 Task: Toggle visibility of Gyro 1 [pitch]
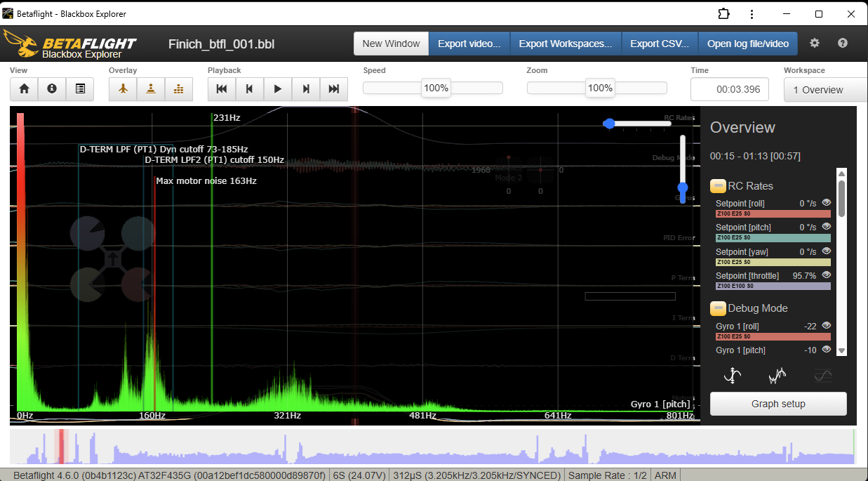826,349
